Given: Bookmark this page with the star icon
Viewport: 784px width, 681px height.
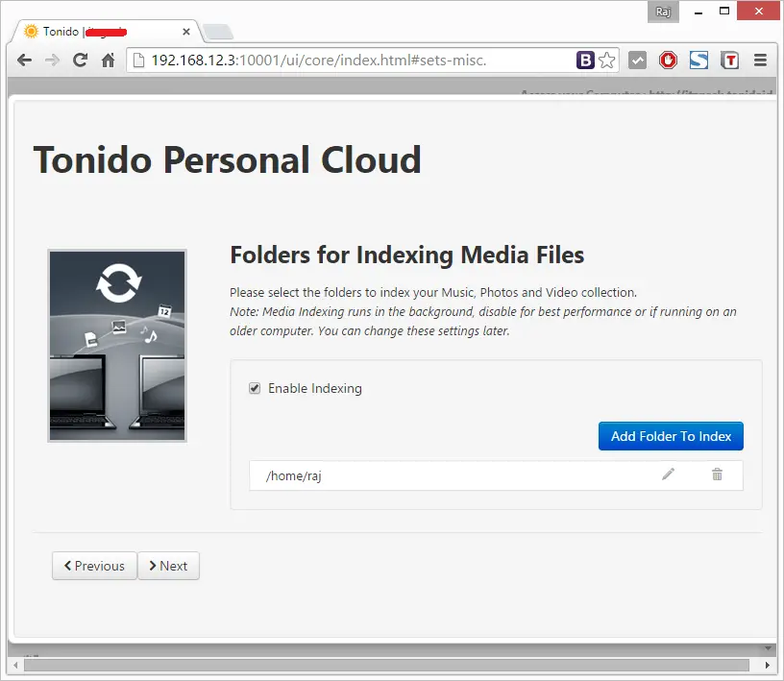Looking at the screenshot, I should [x=607, y=61].
